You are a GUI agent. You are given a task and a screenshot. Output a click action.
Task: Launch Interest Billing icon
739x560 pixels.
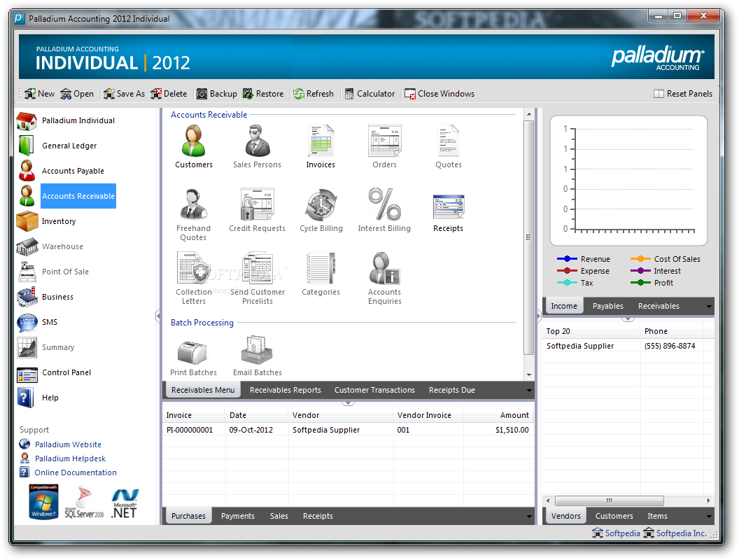[385, 210]
